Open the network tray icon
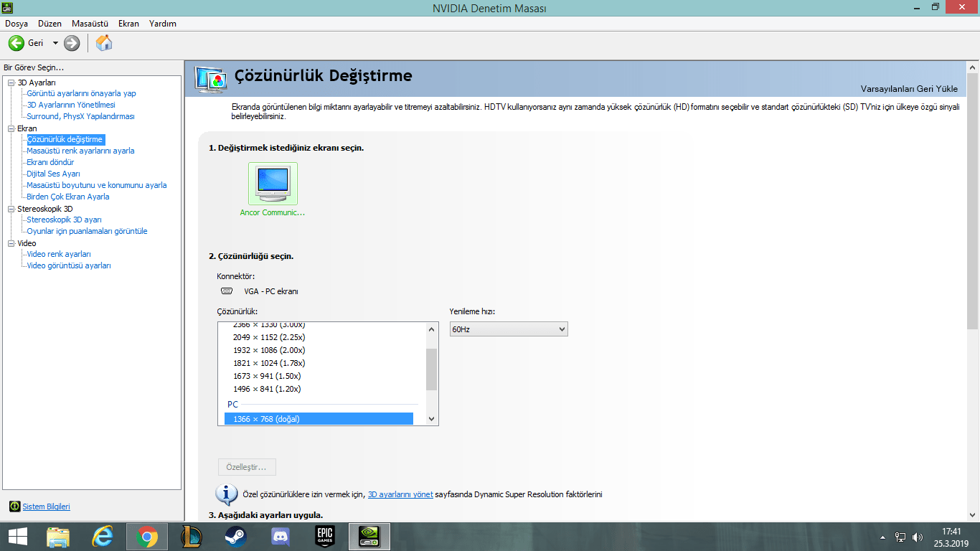 901,537
